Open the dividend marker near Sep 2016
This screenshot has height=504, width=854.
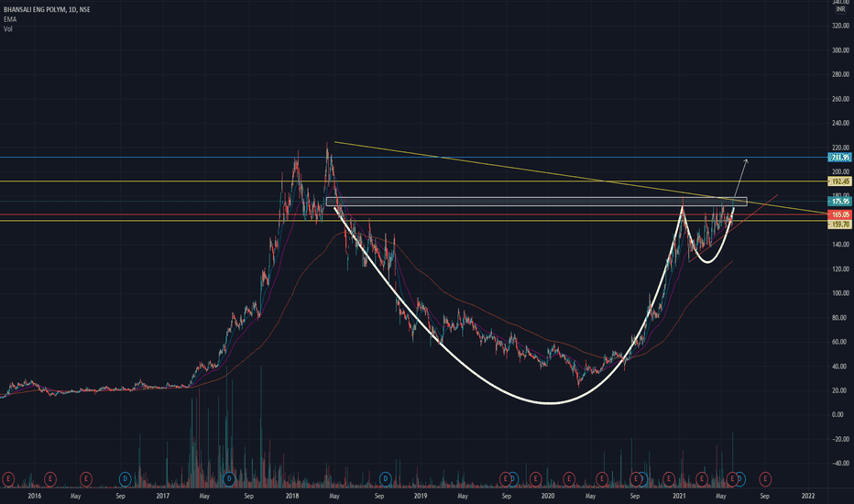(126, 479)
